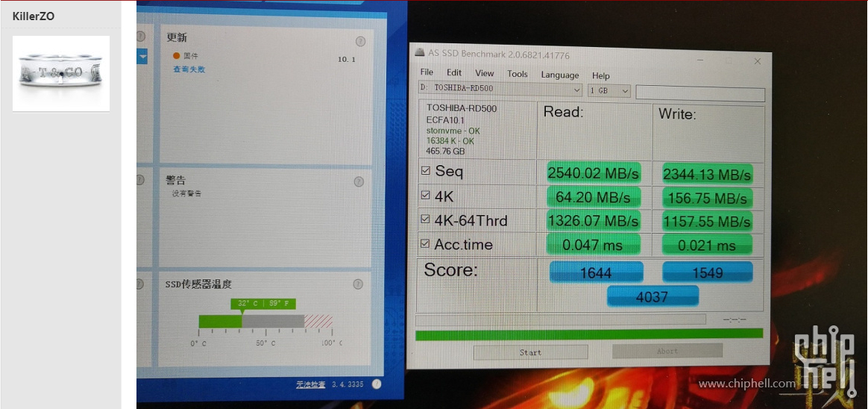Click the write access time 0.021 ms

coord(707,245)
